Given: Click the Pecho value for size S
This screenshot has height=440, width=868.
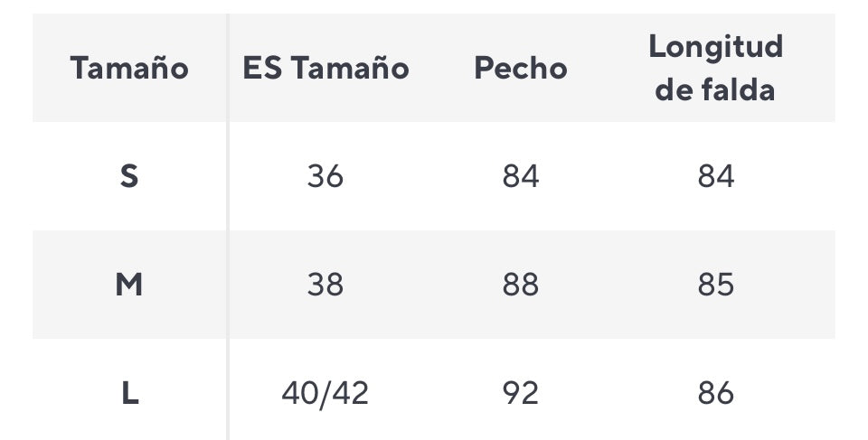Looking at the screenshot, I should [521, 176].
